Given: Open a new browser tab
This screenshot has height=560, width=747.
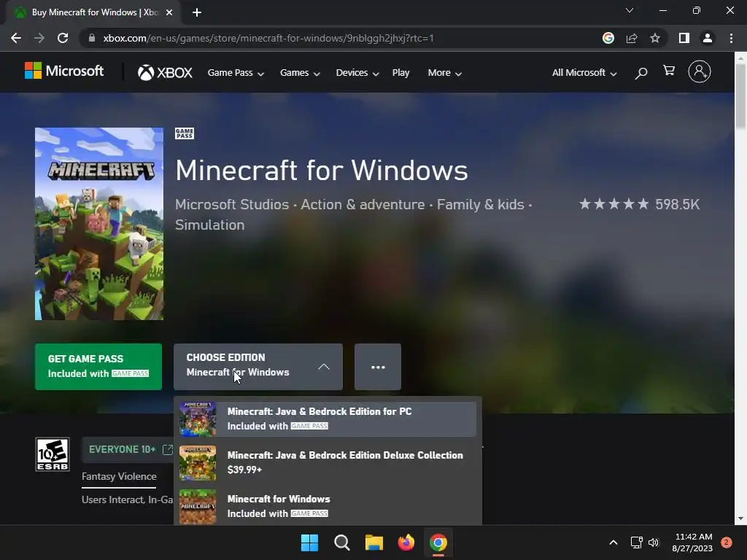Looking at the screenshot, I should (x=197, y=12).
